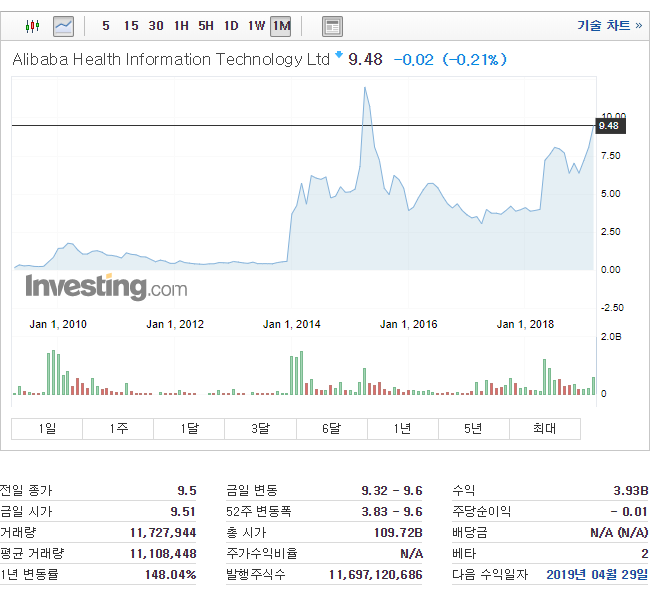Click the 거래량 value 11,727,944
659x598 pixels.
(163, 532)
